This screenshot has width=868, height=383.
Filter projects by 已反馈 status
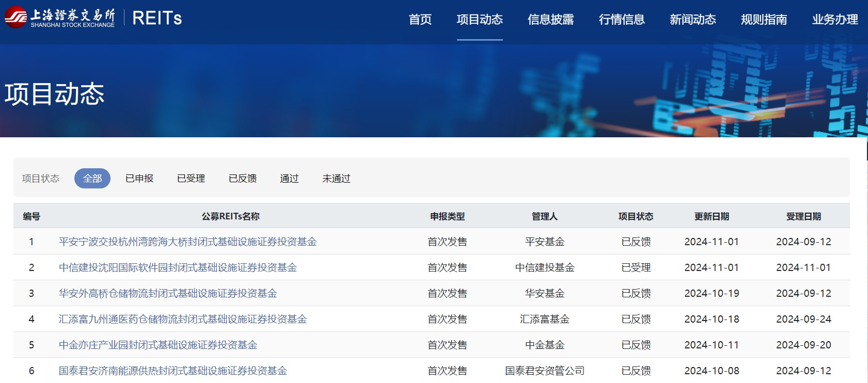(x=243, y=179)
